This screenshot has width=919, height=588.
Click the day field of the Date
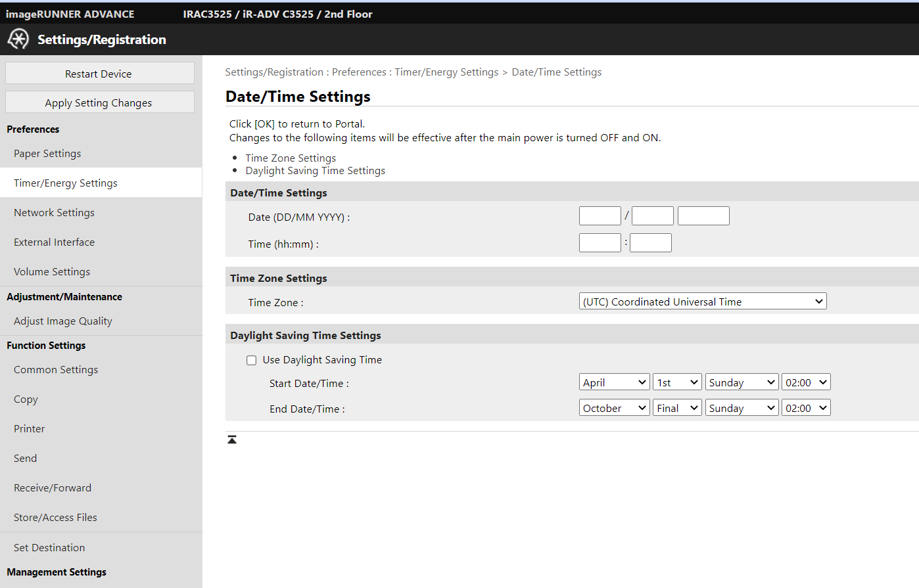(600, 216)
